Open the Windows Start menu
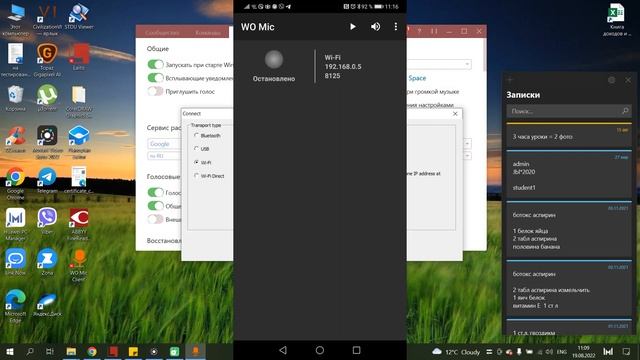 pyautogui.click(x=10, y=351)
